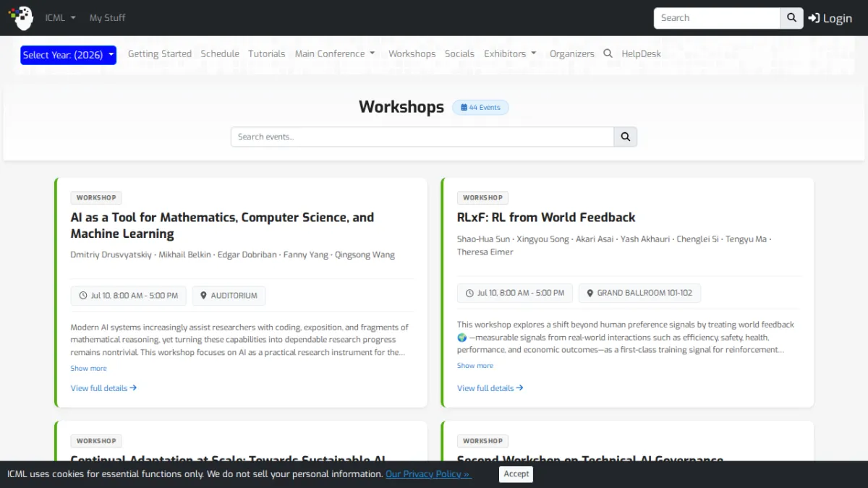
Task: Click the Login arrow icon
Action: point(814,18)
